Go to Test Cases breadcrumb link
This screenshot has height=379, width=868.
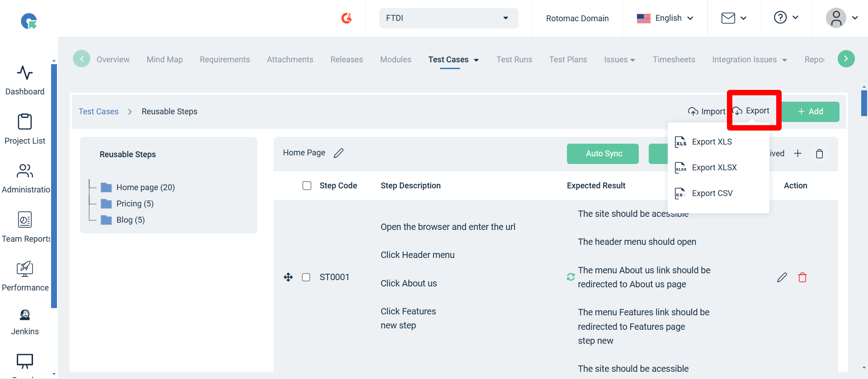pos(99,112)
